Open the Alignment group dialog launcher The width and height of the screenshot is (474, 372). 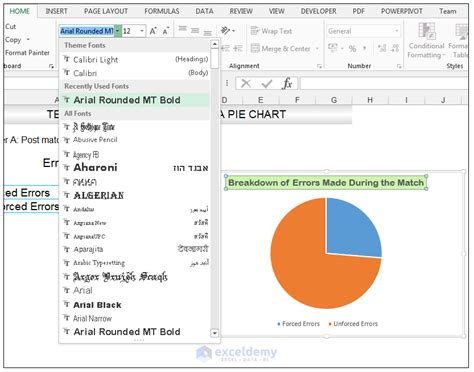[319, 66]
